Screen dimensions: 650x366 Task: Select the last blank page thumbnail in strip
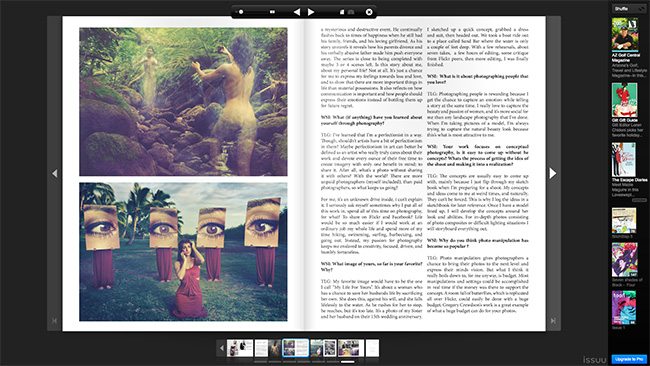coord(372,348)
